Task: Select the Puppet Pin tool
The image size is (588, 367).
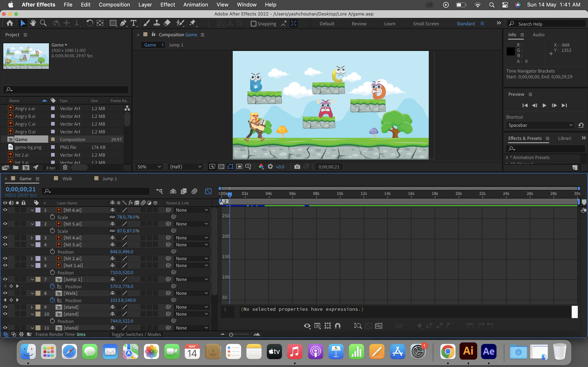Action: (193, 23)
